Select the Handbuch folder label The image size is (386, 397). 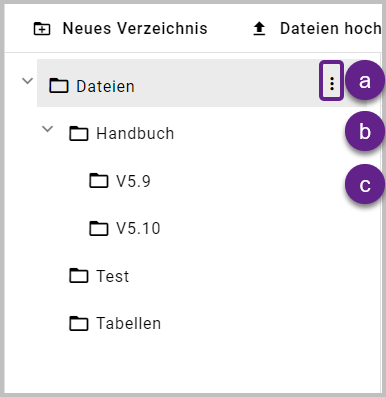135,134
